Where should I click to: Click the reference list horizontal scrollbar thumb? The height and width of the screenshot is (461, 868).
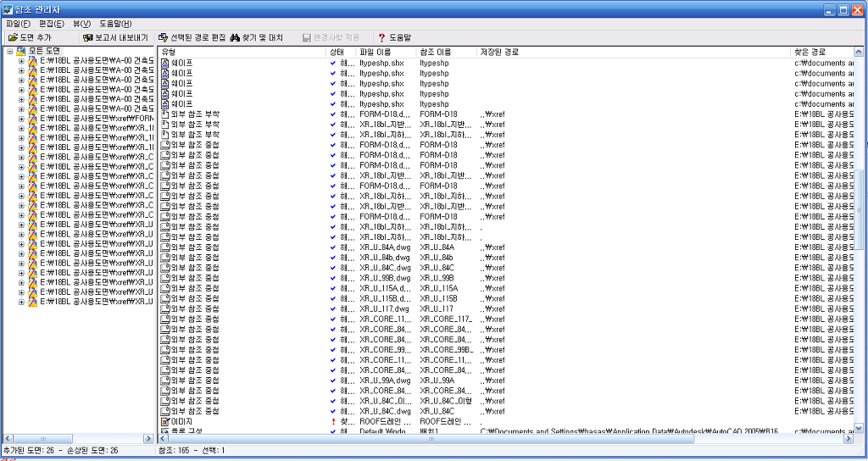pos(431,438)
